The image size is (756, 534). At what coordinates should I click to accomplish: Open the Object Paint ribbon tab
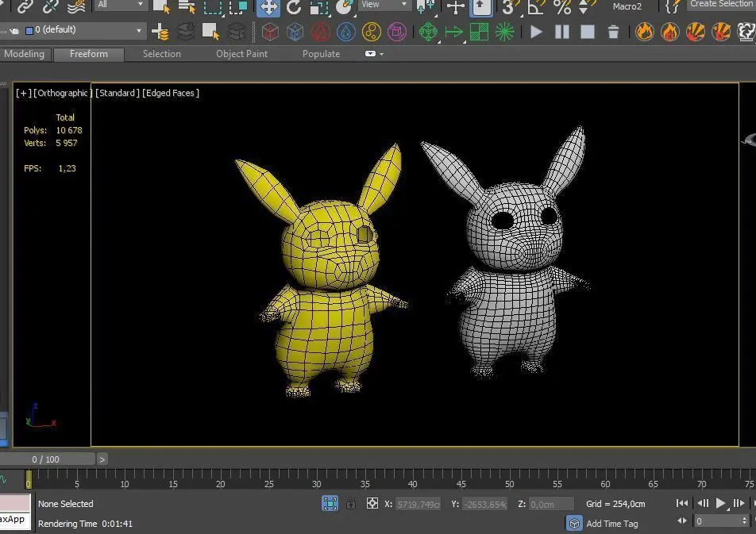(x=241, y=54)
